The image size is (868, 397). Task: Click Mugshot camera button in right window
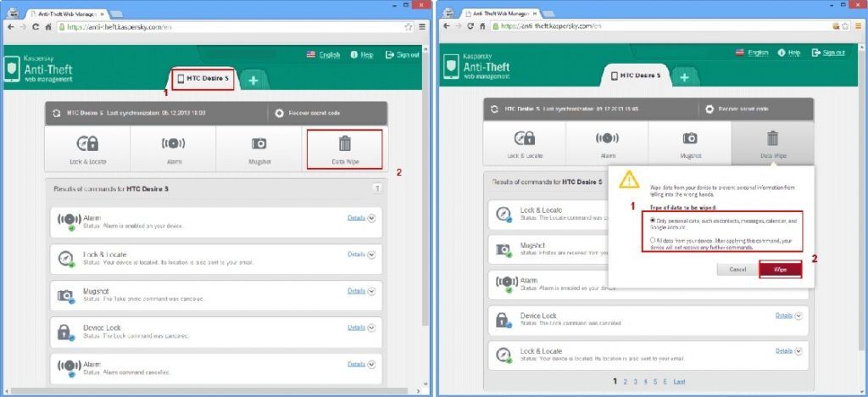690,143
